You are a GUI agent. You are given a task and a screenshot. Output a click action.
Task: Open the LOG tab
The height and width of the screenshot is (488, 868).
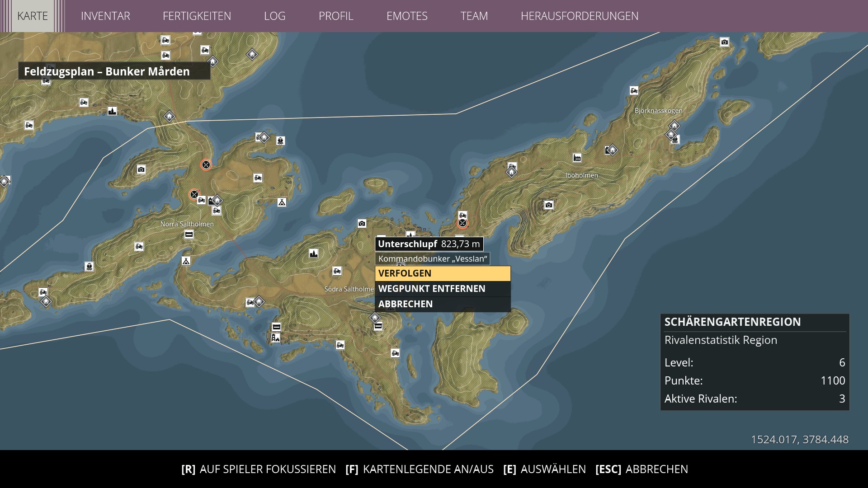coord(274,16)
